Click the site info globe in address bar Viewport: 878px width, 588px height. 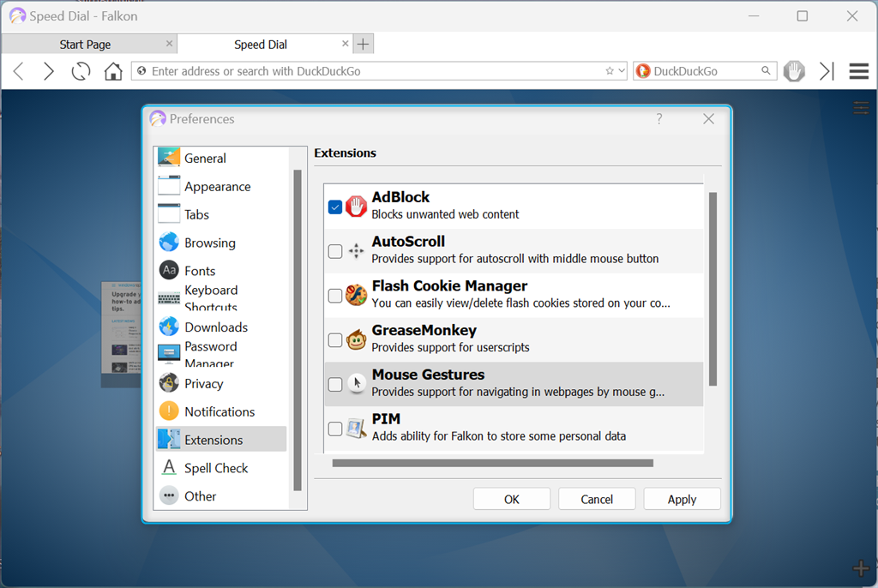click(141, 71)
